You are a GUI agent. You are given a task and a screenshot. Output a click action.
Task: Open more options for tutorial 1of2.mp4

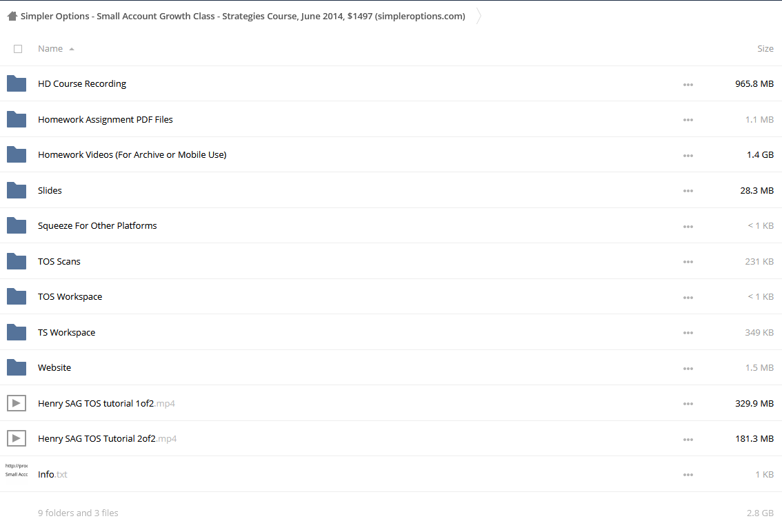[688, 404]
